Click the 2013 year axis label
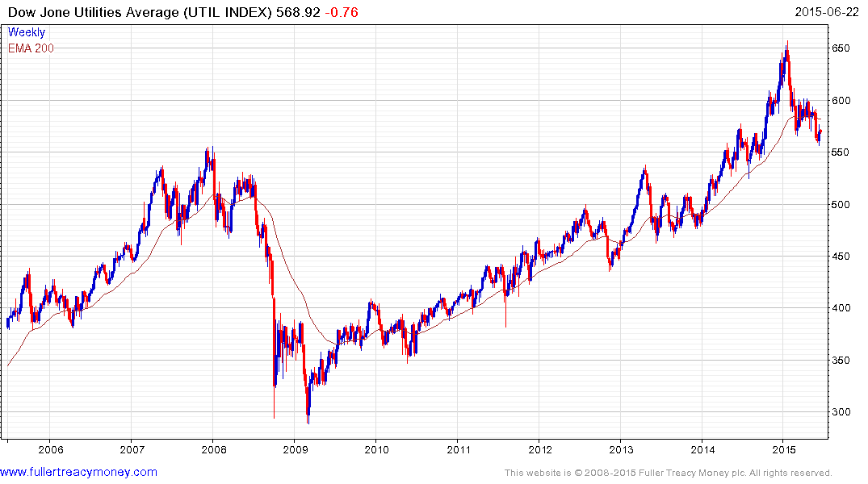This screenshot has width=868, height=484. [x=621, y=449]
